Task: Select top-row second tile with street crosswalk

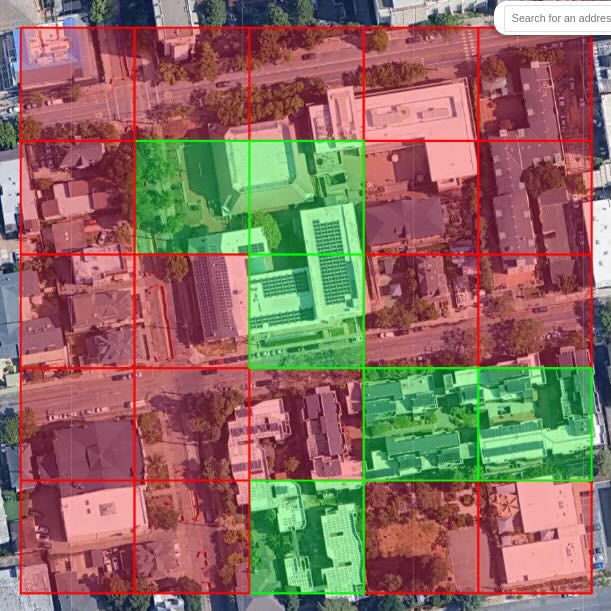Action: tap(192, 84)
